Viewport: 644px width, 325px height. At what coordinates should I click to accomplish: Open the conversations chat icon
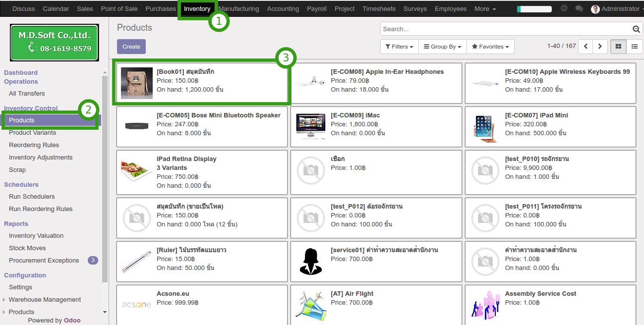pos(579,8)
